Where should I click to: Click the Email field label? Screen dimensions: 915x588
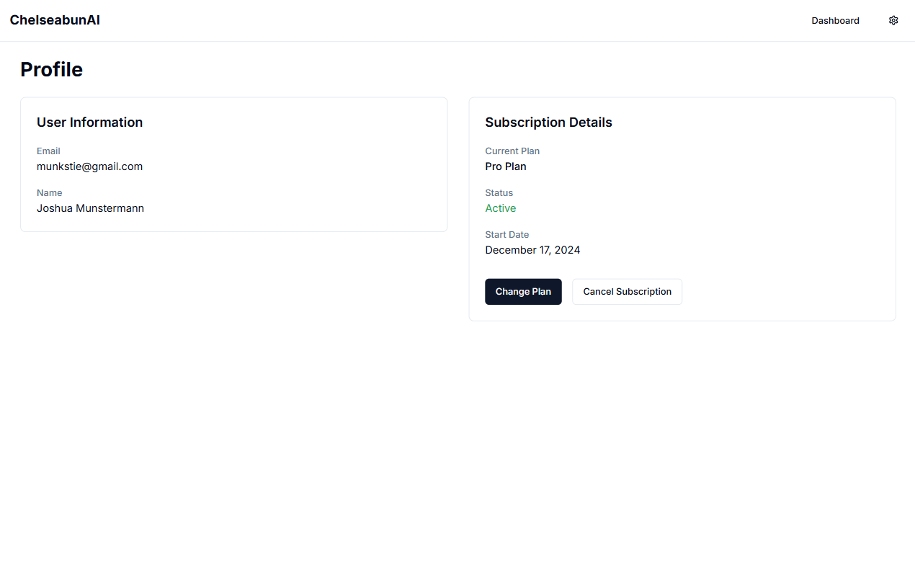(x=48, y=151)
